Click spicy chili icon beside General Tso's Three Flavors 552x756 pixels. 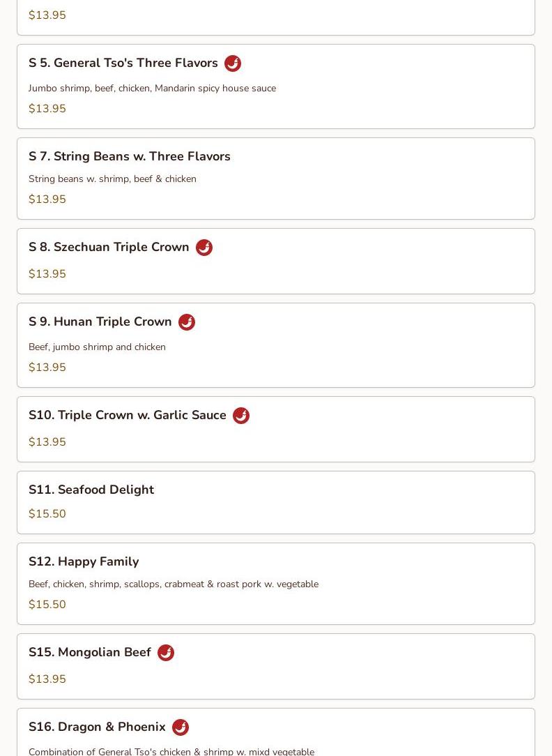tap(233, 63)
